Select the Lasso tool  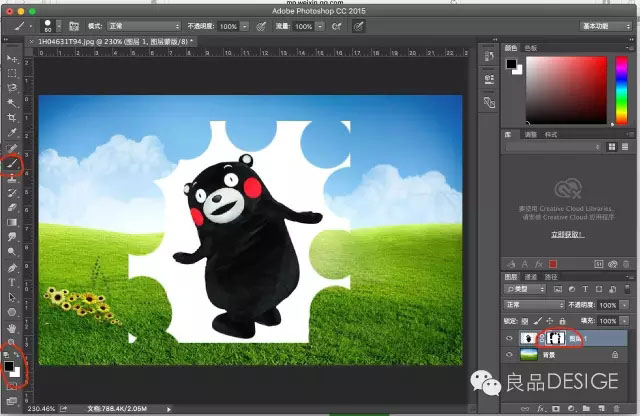[12, 88]
